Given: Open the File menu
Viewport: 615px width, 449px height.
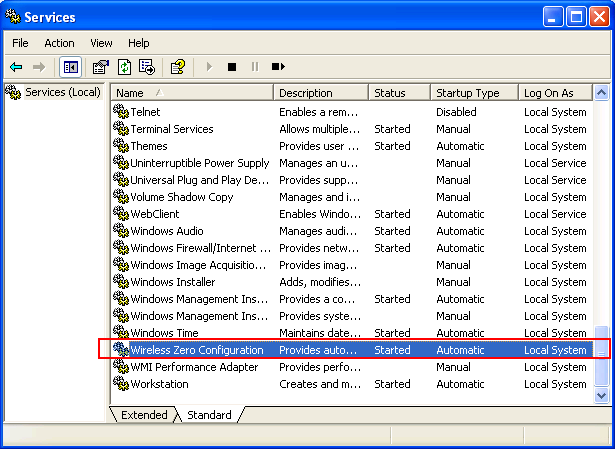Looking at the screenshot, I should coord(20,43).
